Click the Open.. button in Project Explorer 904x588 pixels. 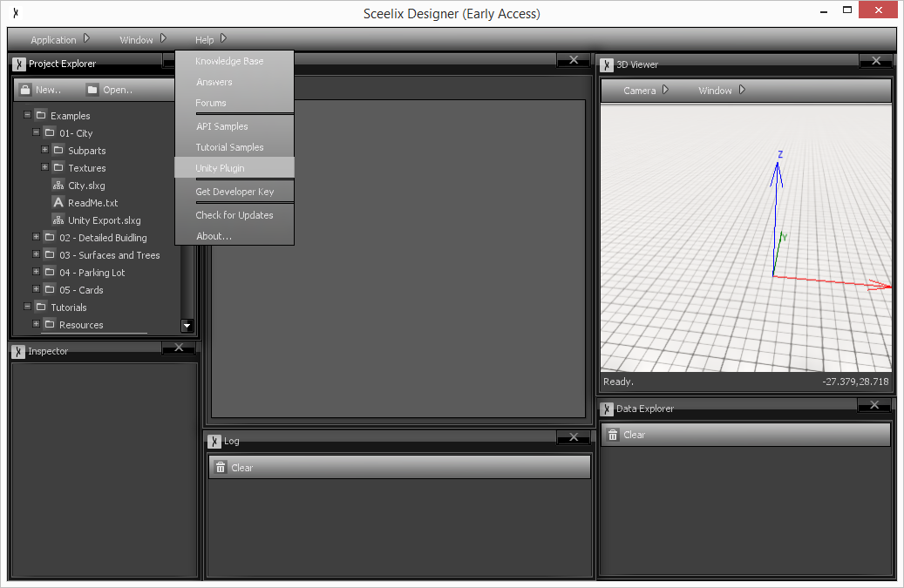(110, 90)
